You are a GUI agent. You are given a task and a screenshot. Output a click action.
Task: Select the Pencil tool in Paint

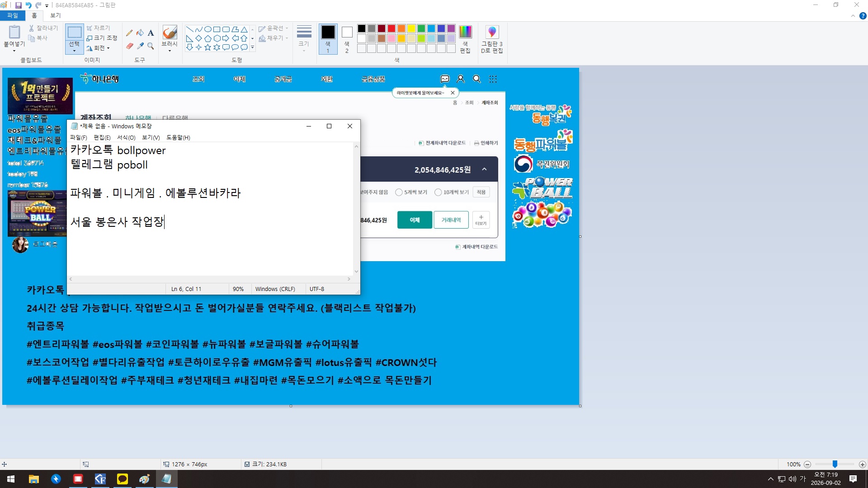129,33
